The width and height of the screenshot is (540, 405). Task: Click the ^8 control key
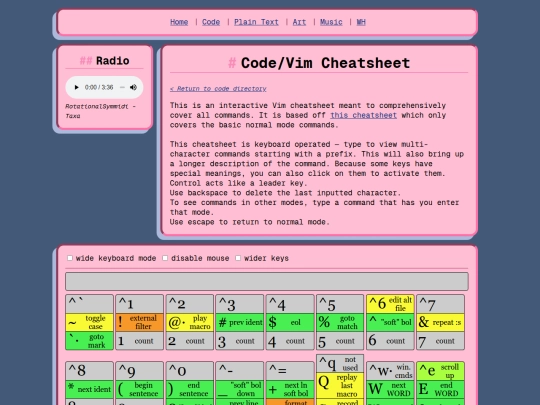point(90,371)
